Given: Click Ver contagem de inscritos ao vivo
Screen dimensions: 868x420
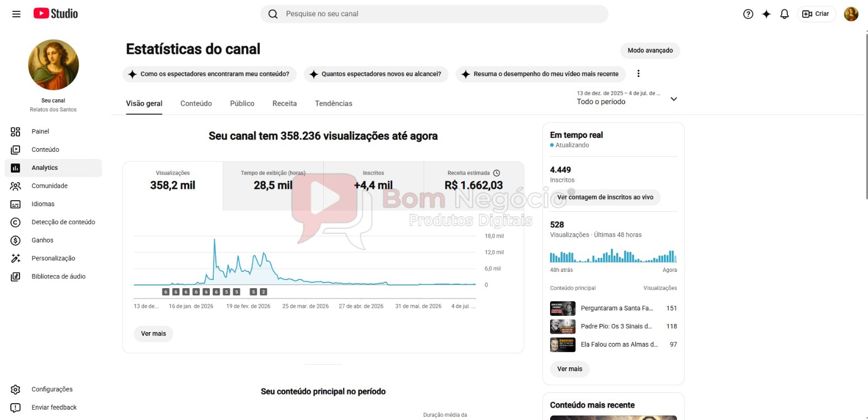Looking at the screenshot, I should tap(605, 198).
